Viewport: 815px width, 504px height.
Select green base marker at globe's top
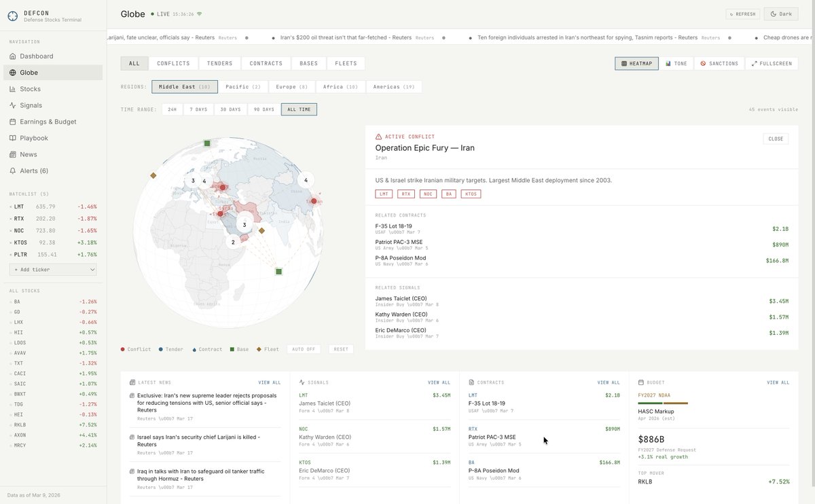207,143
